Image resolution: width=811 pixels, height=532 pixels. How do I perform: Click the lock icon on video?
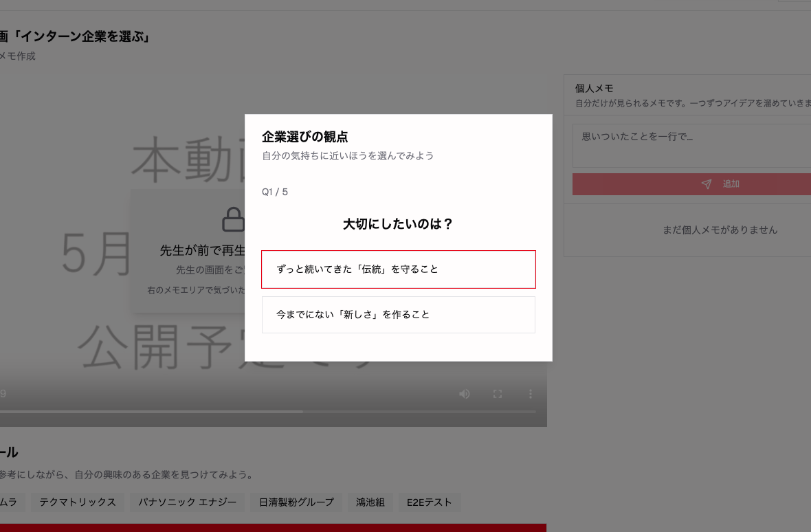(x=233, y=219)
